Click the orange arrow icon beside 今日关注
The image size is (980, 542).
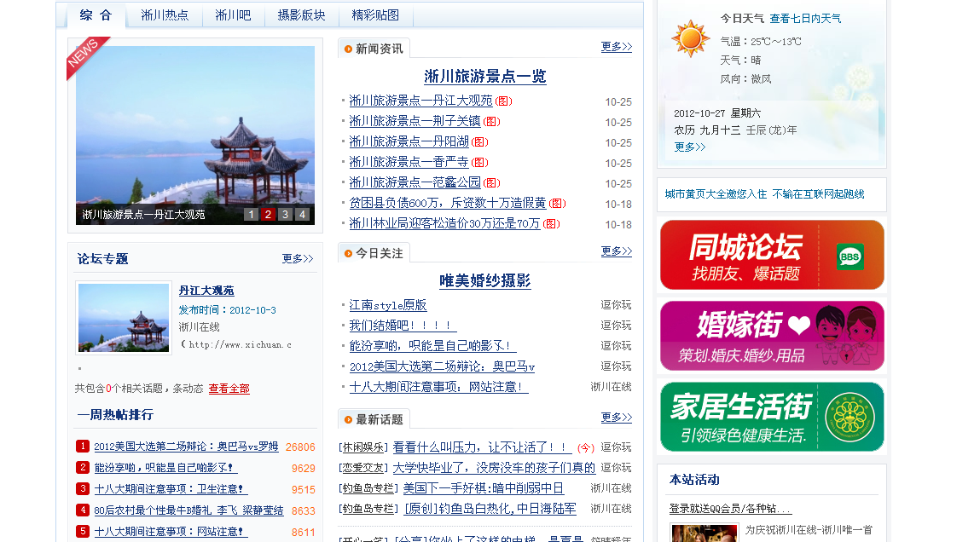point(347,251)
